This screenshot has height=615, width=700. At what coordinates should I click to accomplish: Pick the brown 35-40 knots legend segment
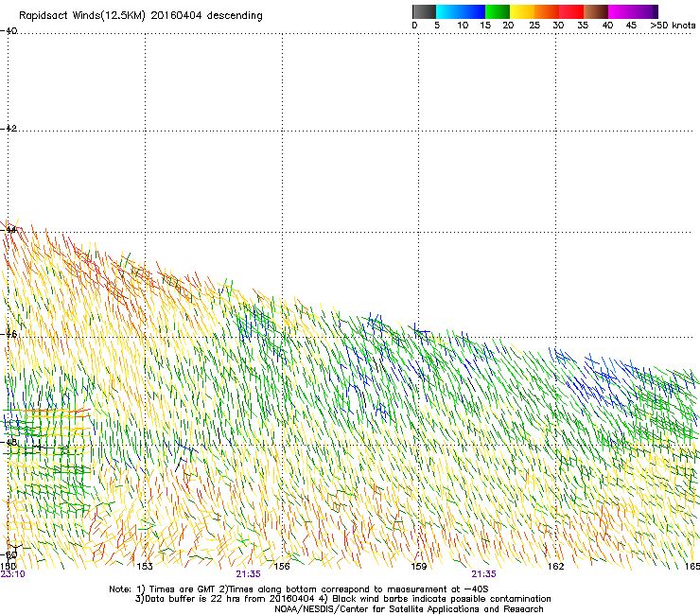[596, 11]
